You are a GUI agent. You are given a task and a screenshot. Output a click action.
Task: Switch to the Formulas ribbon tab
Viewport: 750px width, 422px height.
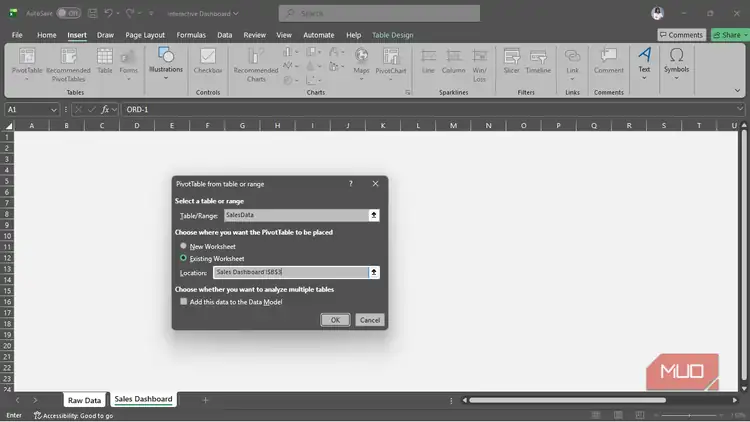(191, 35)
